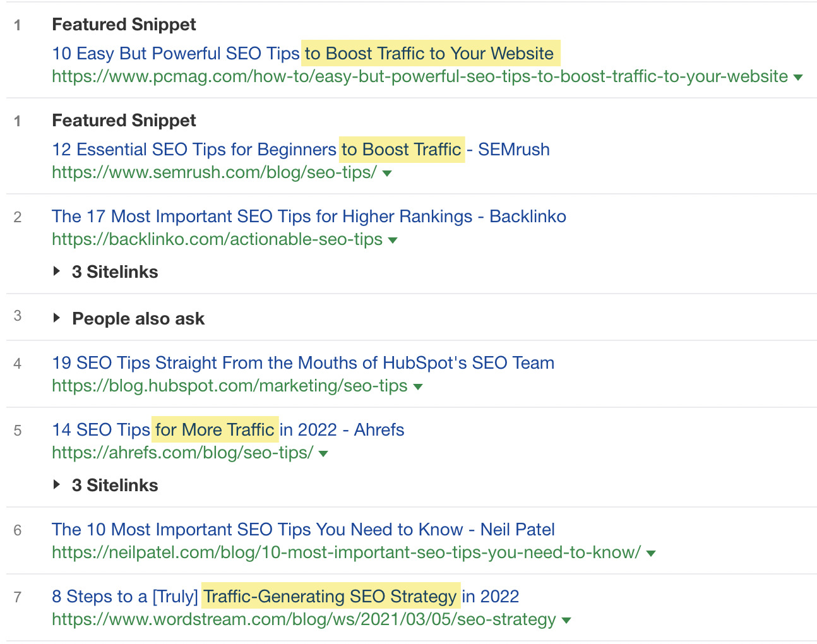Screen dimensions: 817x644
Task: Open URL options dropdown for blog.hubspot.com result
Action: [419, 386]
